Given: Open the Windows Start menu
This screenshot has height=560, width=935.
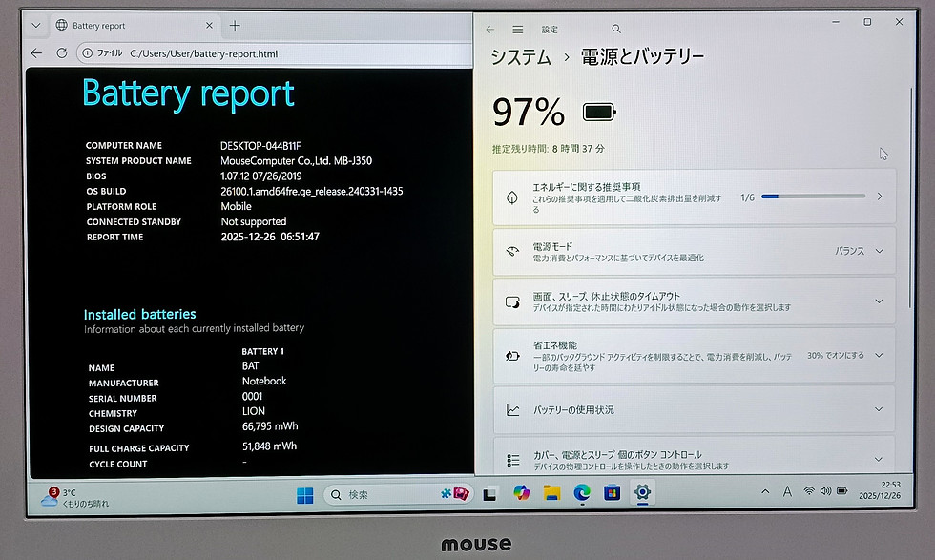Looking at the screenshot, I should [x=304, y=495].
